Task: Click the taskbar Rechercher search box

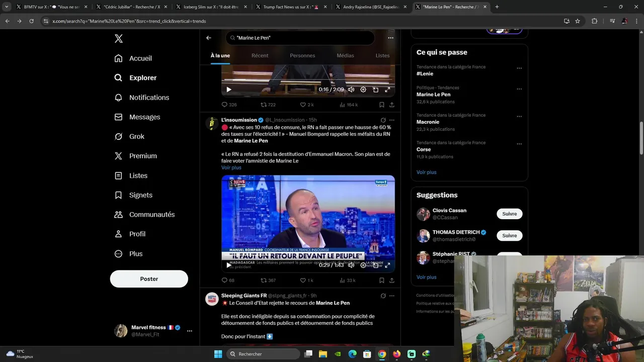Action: 262,354
